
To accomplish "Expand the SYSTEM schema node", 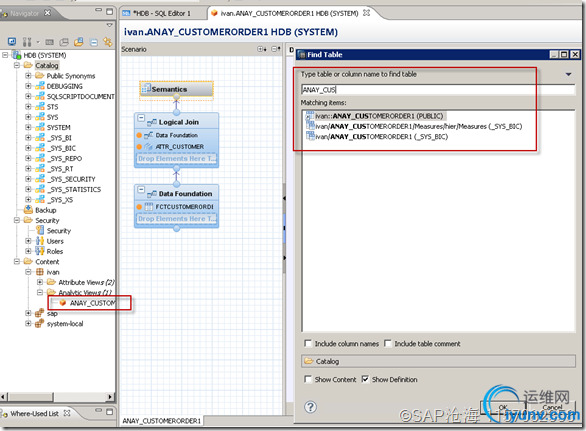I will click(x=28, y=127).
